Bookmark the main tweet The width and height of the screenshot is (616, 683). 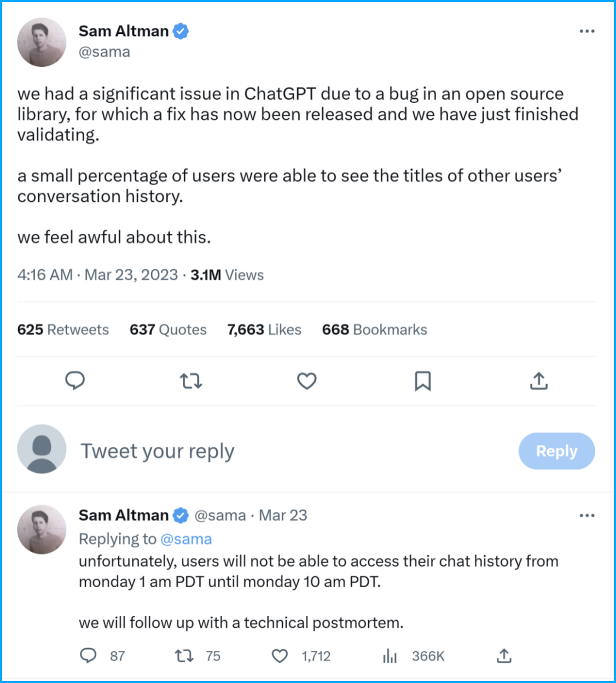[x=423, y=381]
